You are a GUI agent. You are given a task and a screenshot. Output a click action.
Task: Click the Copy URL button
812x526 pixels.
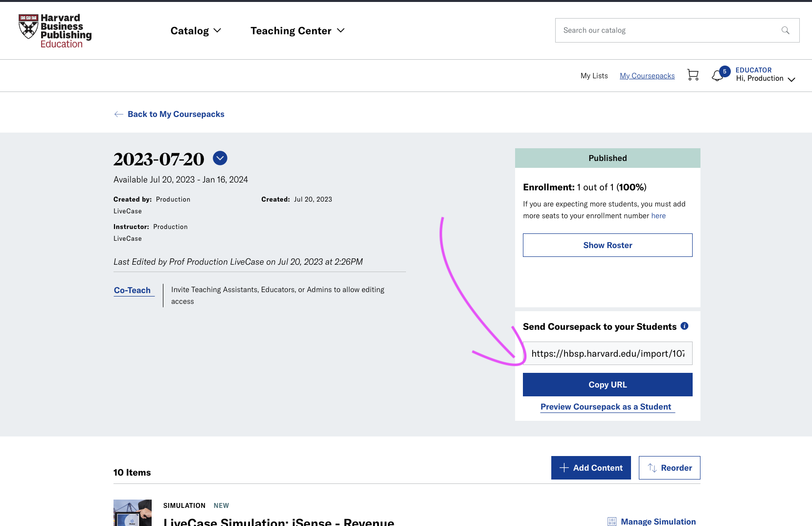click(608, 385)
